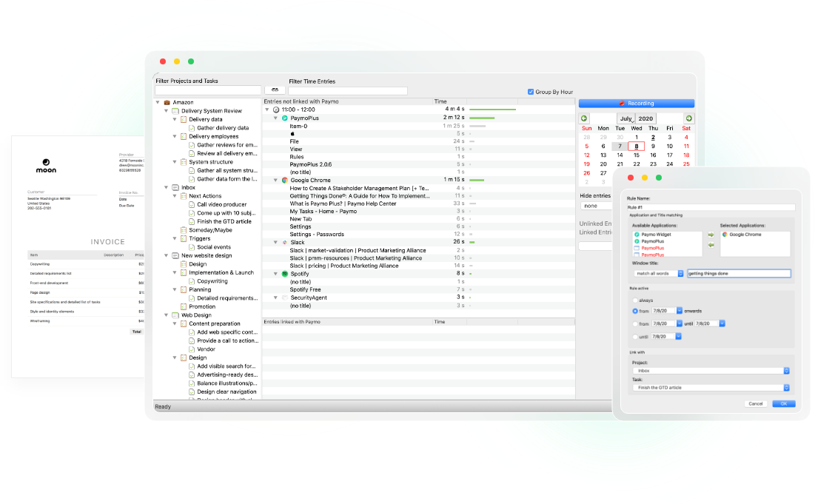Open the July month selector in calendar

(x=625, y=118)
